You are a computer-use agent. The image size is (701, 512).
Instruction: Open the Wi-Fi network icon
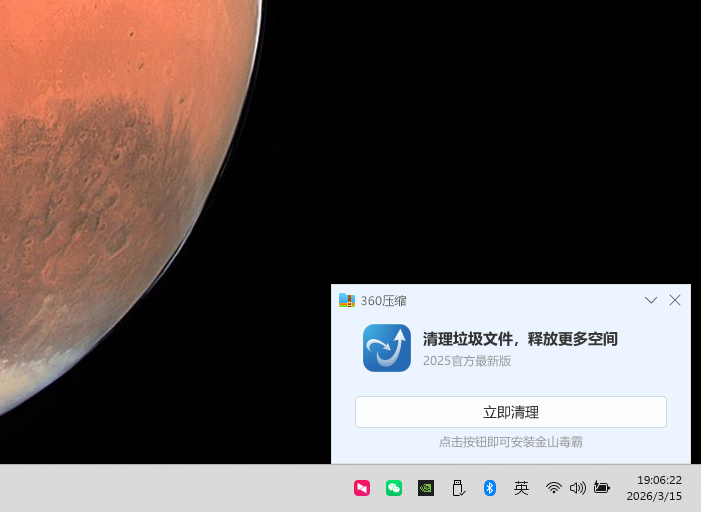[x=553, y=488]
